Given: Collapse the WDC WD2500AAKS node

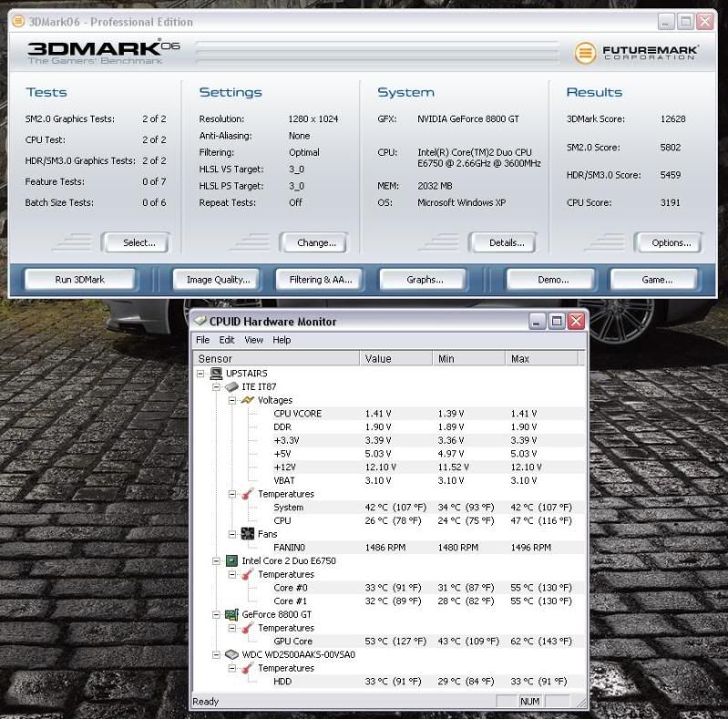Looking at the screenshot, I should point(216,655).
